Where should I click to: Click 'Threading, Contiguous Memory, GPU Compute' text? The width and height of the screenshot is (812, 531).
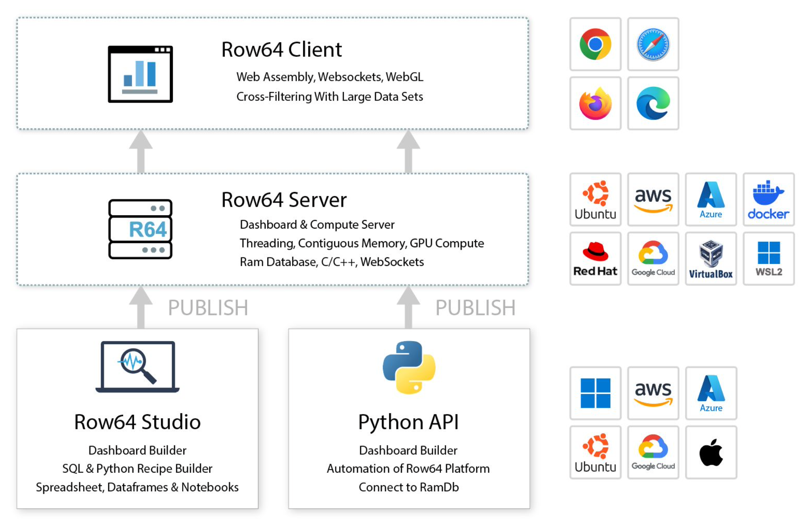(x=362, y=243)
